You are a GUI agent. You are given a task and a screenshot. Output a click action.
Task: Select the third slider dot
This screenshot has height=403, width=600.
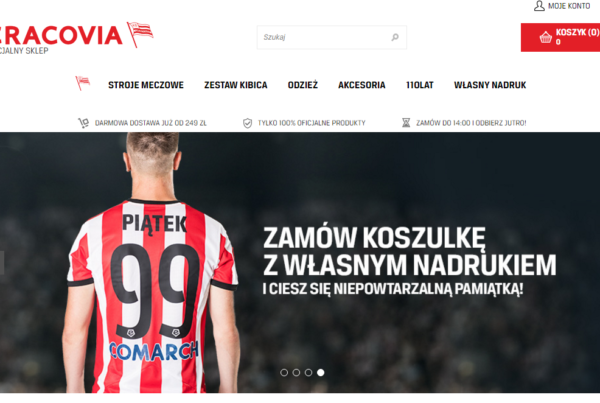pyautogui.click(x=308, y=372)
